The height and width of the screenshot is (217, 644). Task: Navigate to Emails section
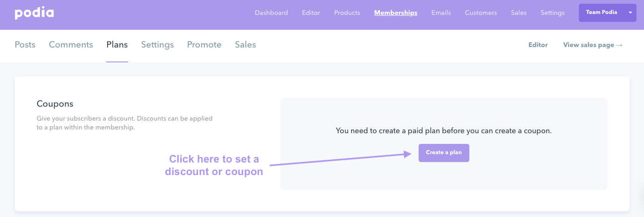[441, 13]
